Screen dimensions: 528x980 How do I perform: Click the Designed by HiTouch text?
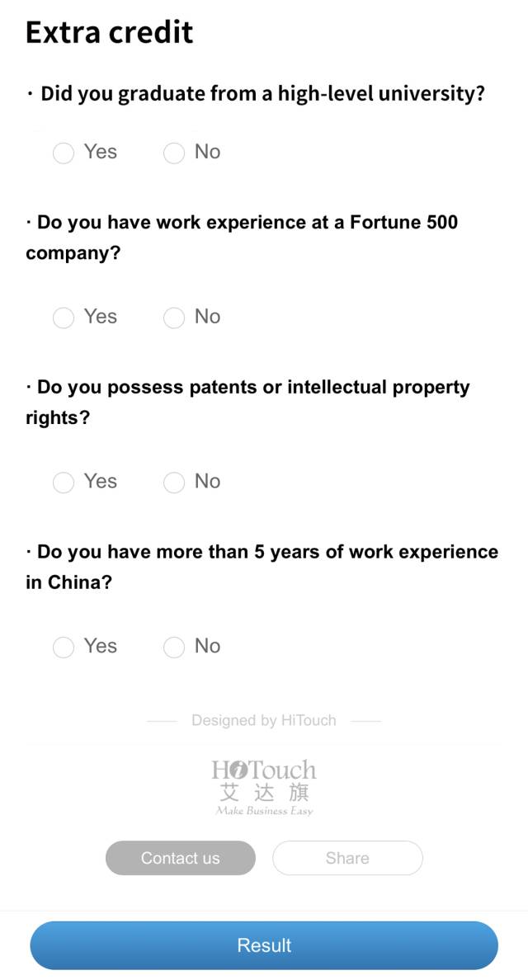264,721
